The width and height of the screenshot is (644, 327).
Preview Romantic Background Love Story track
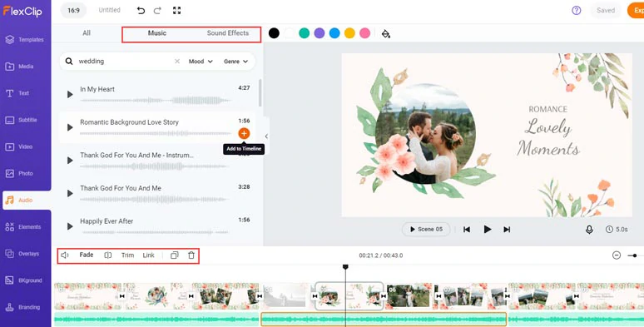(70, 128)
